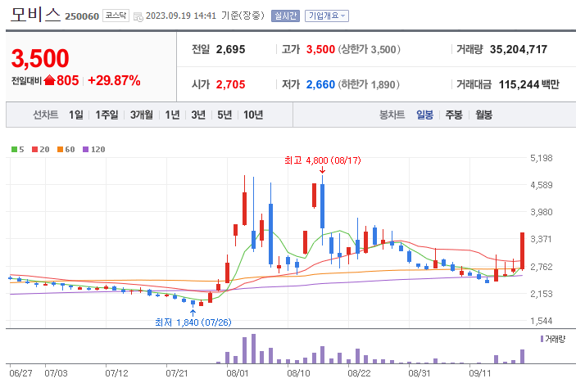Click the 상한가 3,500 text
This screenshot has width=576, height=392.
(x=369, y=49)
